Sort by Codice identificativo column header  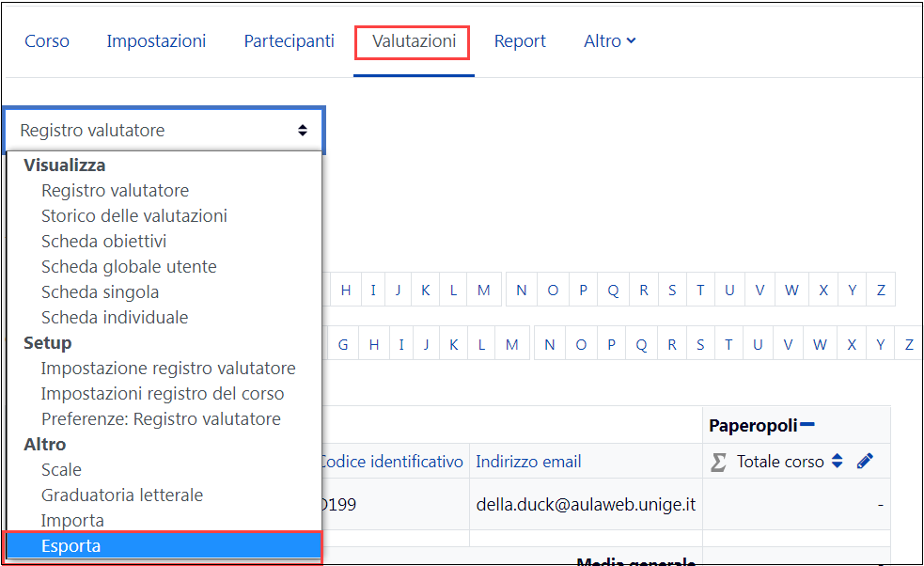pyautogui.click(x=393, y=461)
